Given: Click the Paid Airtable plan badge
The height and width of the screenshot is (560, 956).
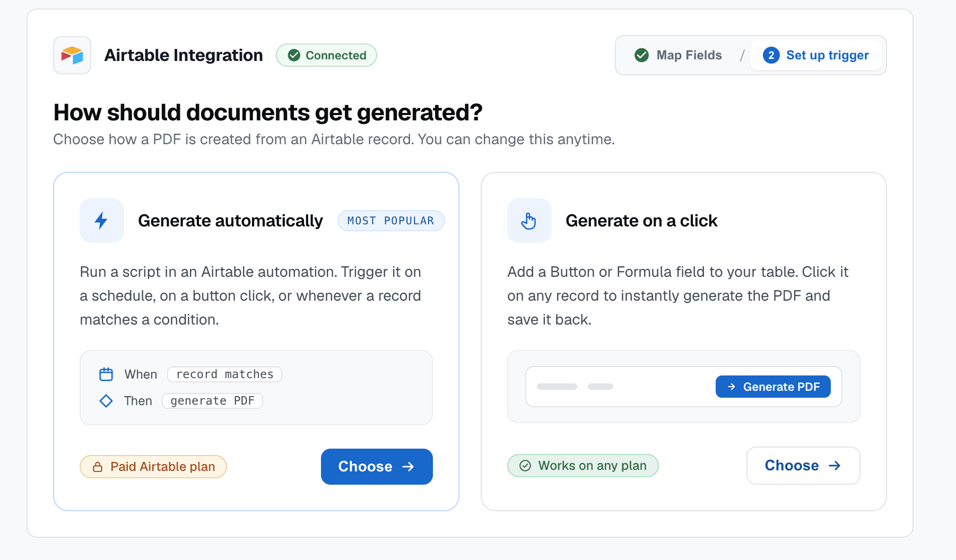Looking at the screenshot, I should tap(153, 467).
